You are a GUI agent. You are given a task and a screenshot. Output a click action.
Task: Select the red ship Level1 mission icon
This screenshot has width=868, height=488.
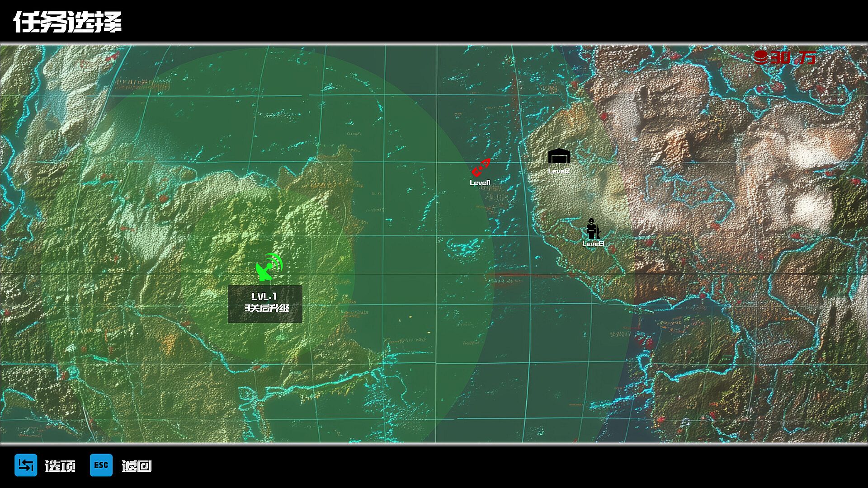coord(481,168)
